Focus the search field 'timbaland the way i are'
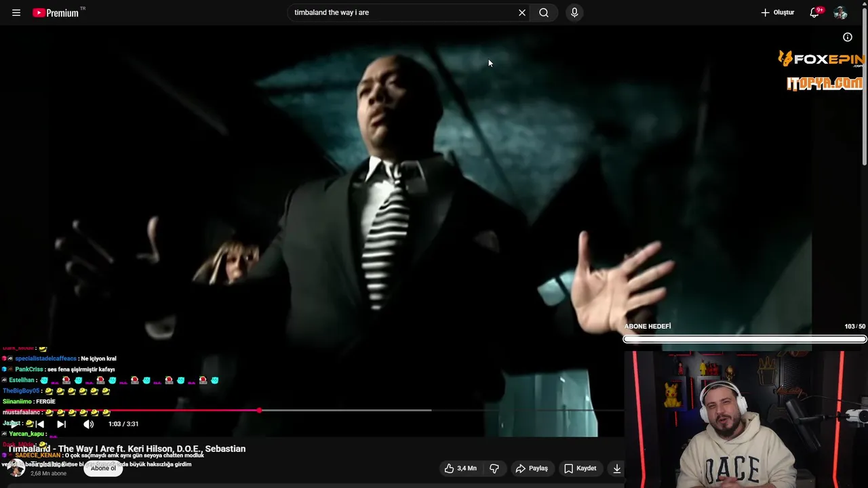The image size is (868, 488). pyautogui.click(x=403, y=13)
